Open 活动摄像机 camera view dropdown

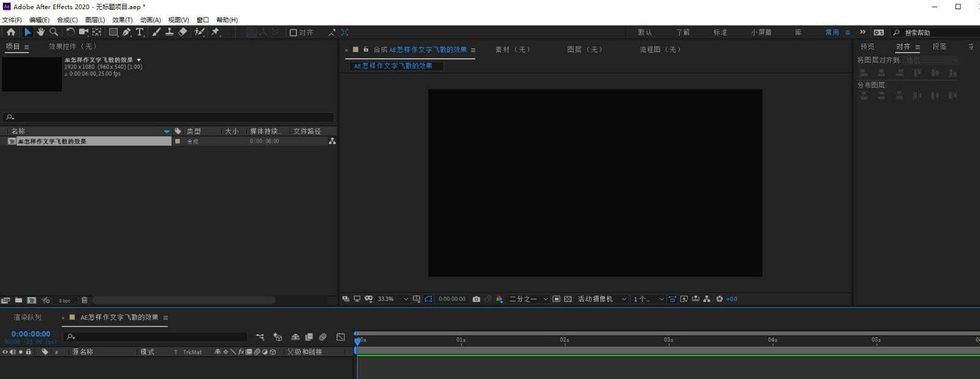click(x=602, y=299)
